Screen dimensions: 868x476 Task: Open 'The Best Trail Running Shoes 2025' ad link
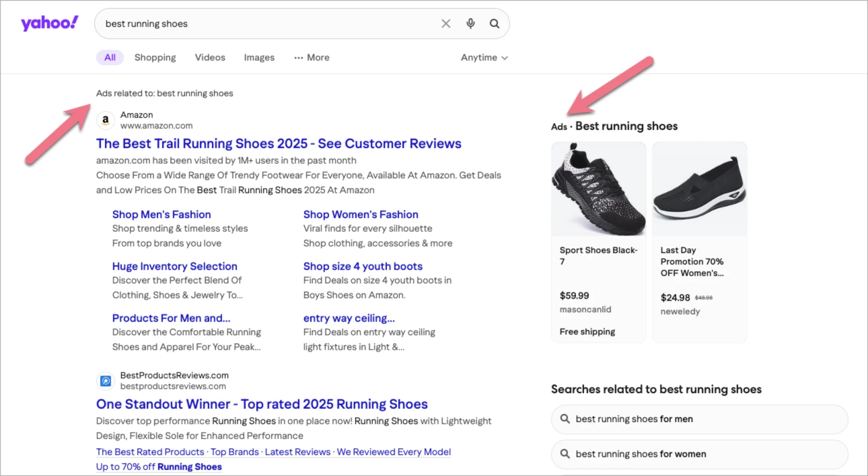pyautogui.click(x=278, y=143)
